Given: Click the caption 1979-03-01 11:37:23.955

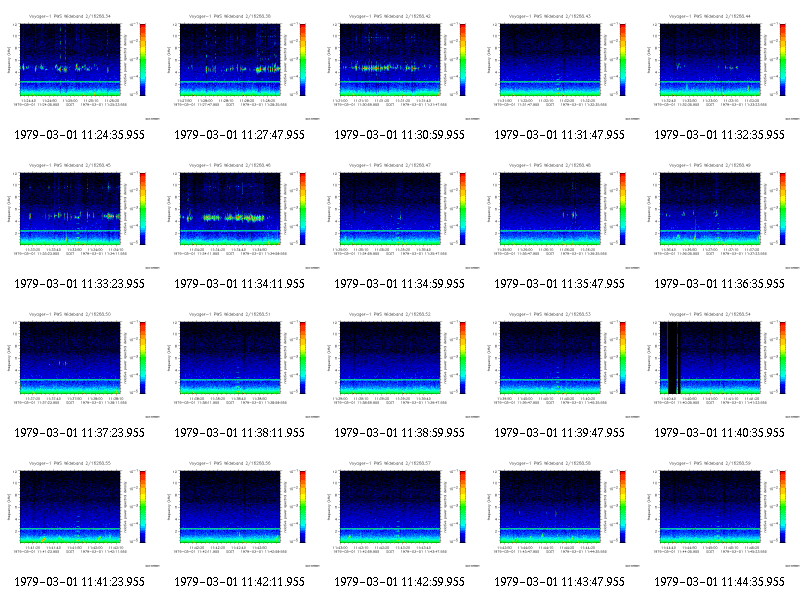Looking at the screenshot, I should point(80,433).
